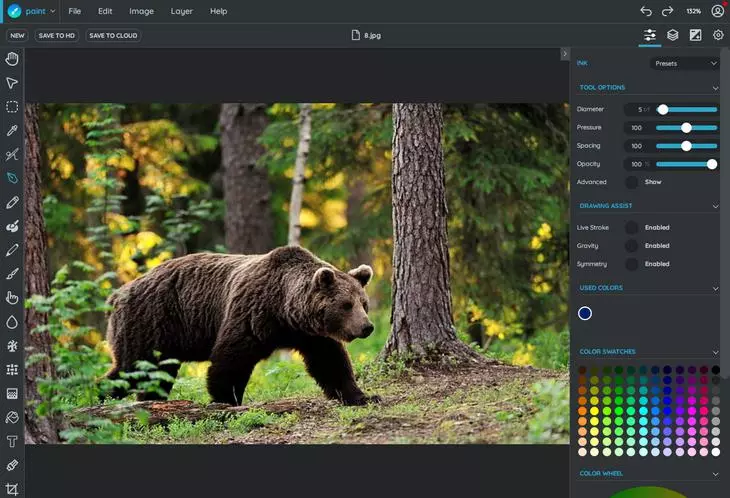Pick the Eyedropper tool
730x498 pixels.
coord(12,131)
